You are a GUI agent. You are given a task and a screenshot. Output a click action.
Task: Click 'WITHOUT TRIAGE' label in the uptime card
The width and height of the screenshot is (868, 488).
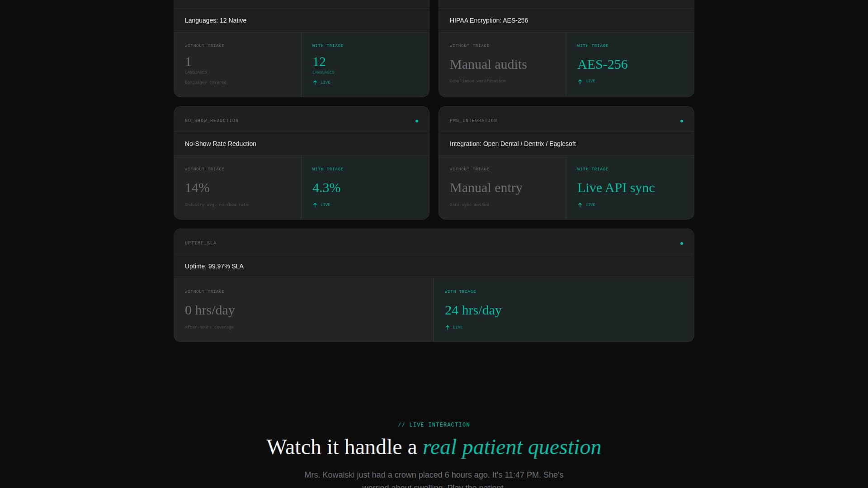pos(205,291)
